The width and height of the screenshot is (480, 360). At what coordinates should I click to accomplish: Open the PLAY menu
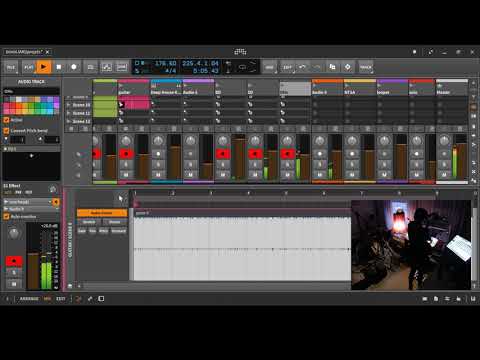pyautogui.click(x=29, y=67)
